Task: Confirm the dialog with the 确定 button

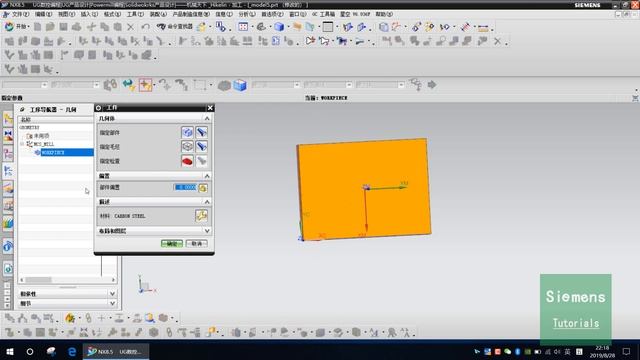Action: (172, 244)
